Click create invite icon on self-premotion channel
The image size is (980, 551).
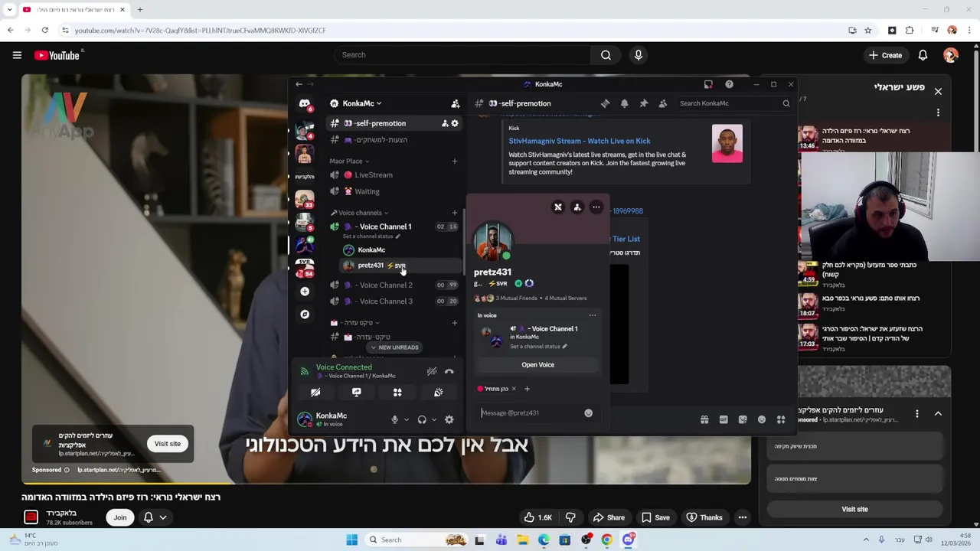445,123
